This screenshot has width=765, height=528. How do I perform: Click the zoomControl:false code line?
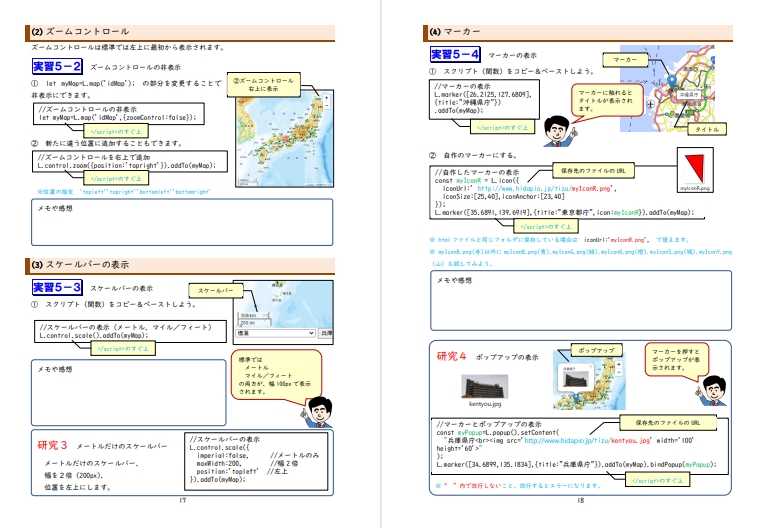tap(118, 118)
